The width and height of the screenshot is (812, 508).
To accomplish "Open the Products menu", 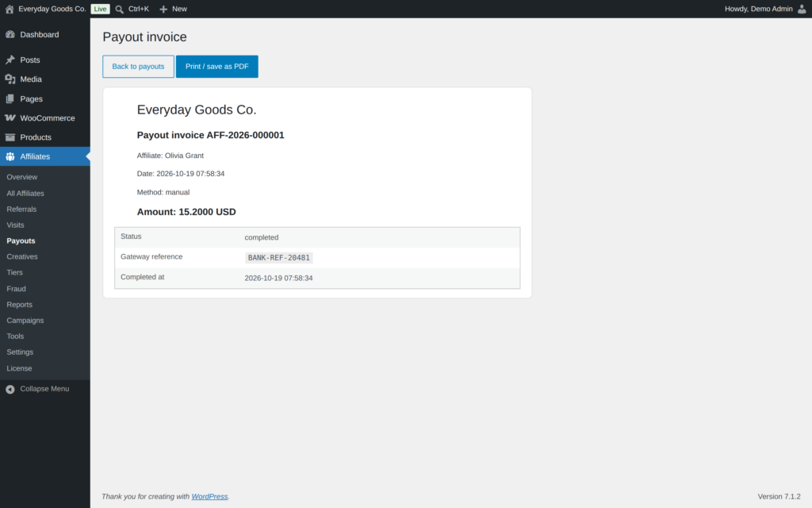I will coord(45,137).
